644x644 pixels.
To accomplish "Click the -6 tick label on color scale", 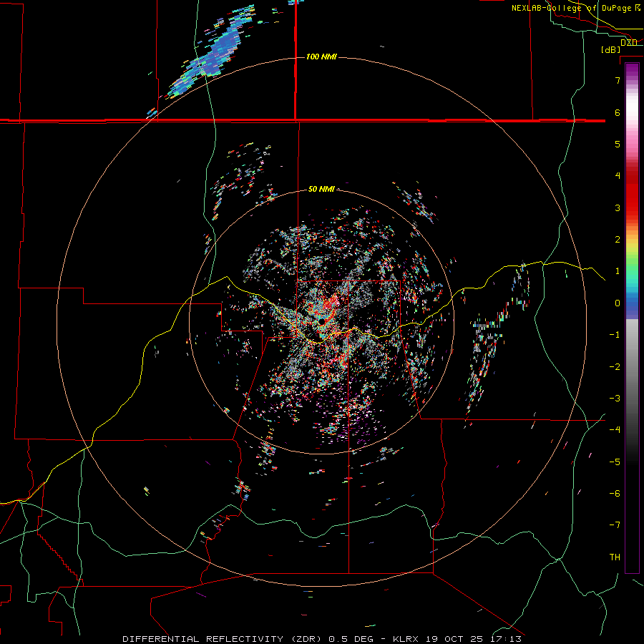I will click(x=615, y=494).
